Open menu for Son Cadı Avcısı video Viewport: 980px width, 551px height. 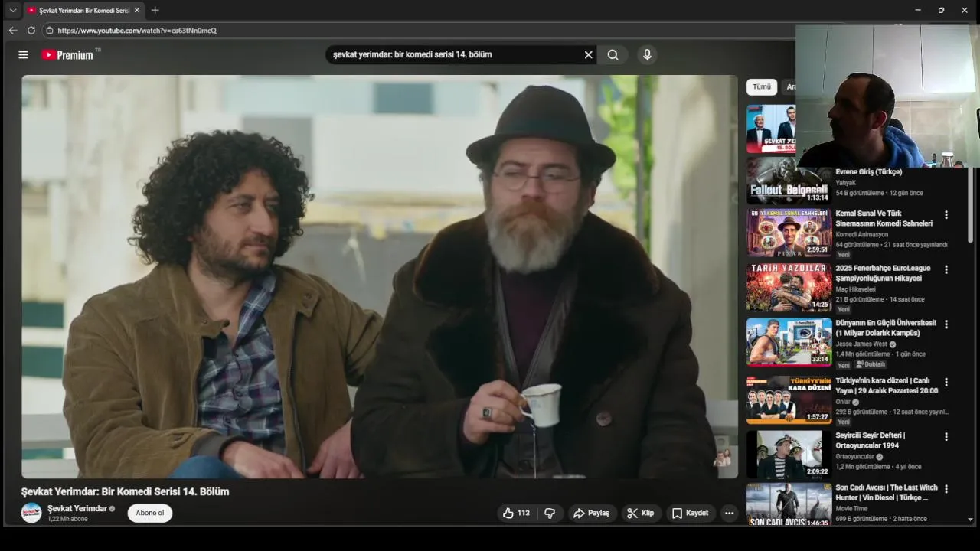click(x=946, y=489)
